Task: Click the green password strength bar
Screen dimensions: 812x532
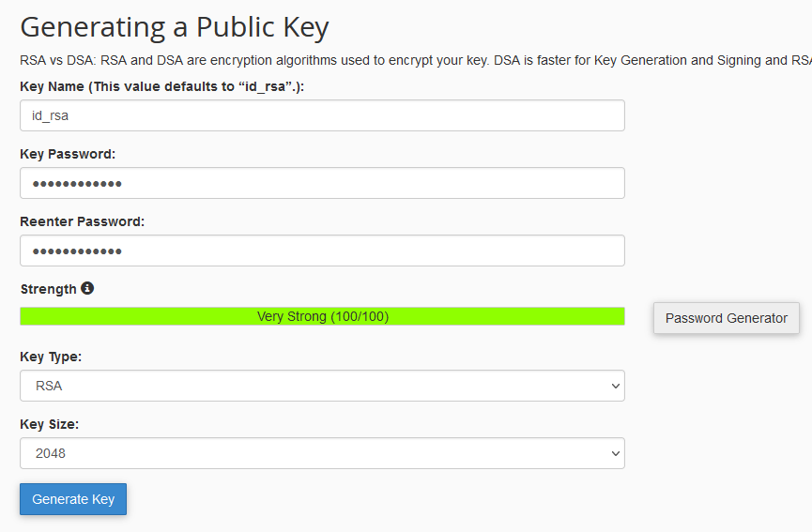Action: click(141, 316)
